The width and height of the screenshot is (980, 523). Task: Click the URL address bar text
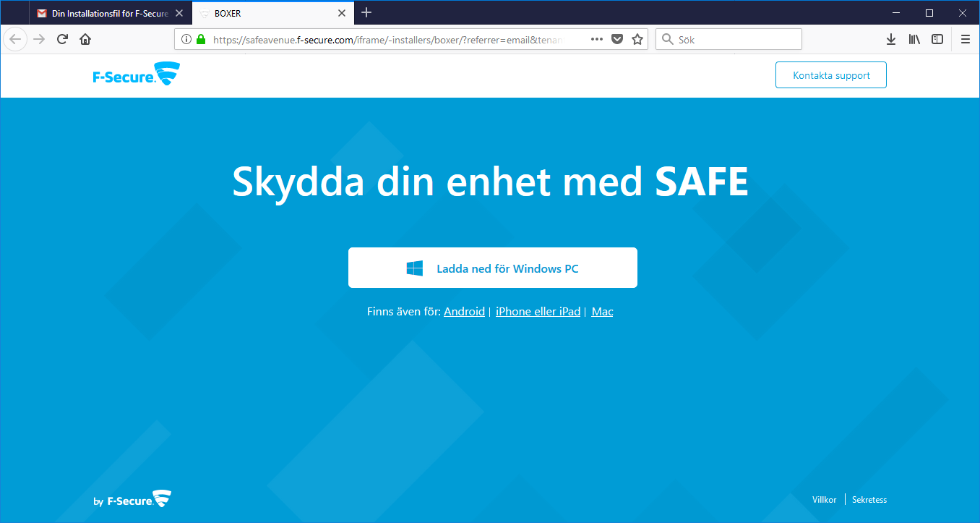387,40
